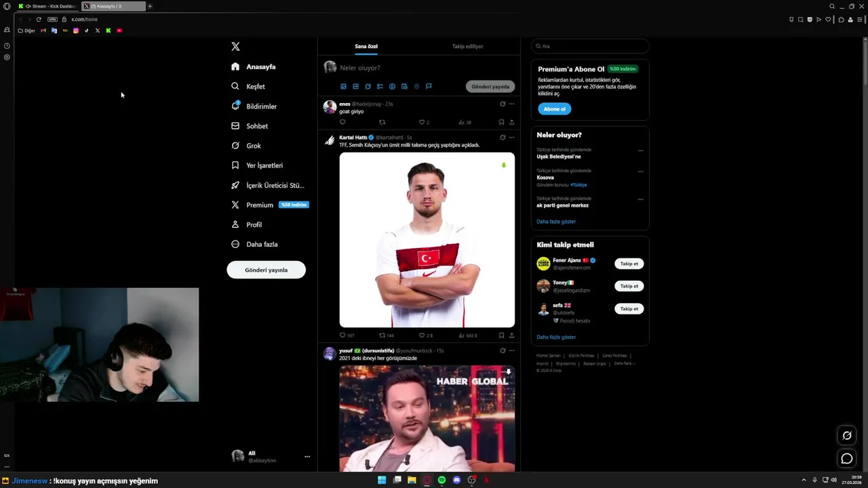
Task: Click Grok icon in composer toolbar
Action: (368, 87)
